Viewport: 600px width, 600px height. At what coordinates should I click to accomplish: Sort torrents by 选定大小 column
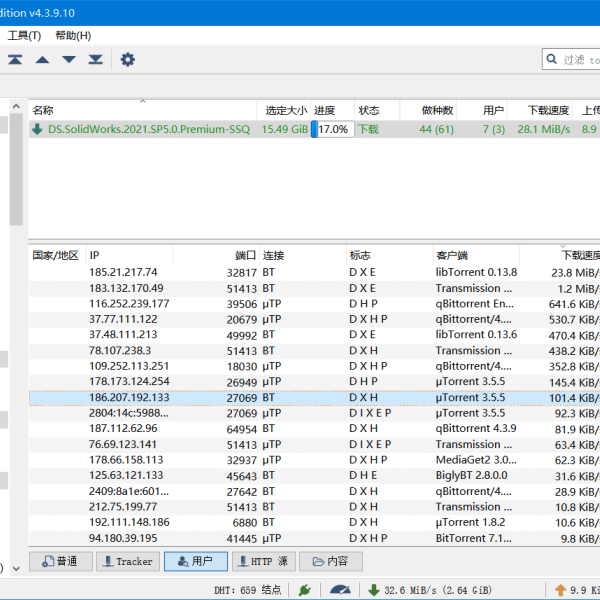coord(284,111)
